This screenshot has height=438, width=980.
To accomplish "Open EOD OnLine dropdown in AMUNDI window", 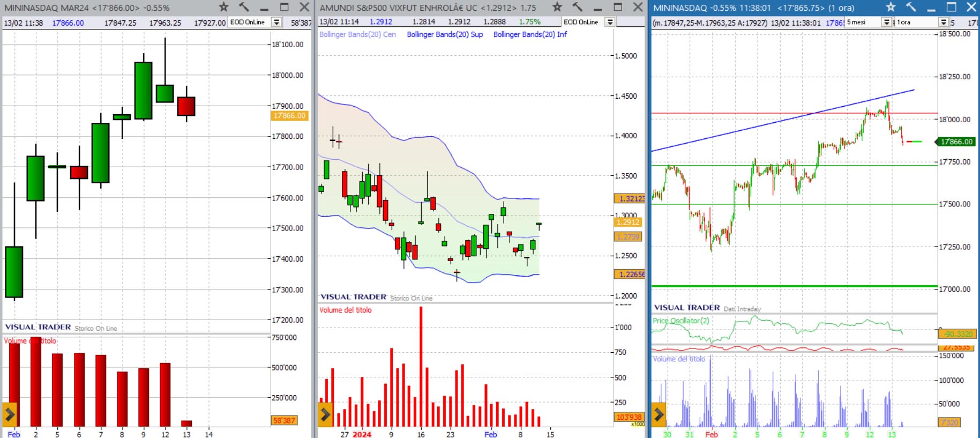I will coord(610,22).
